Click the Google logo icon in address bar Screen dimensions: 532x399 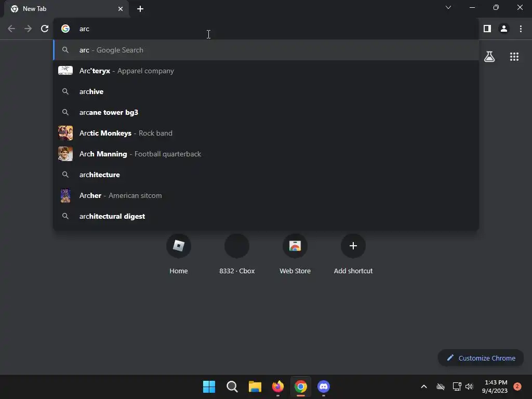pos(65,29)
